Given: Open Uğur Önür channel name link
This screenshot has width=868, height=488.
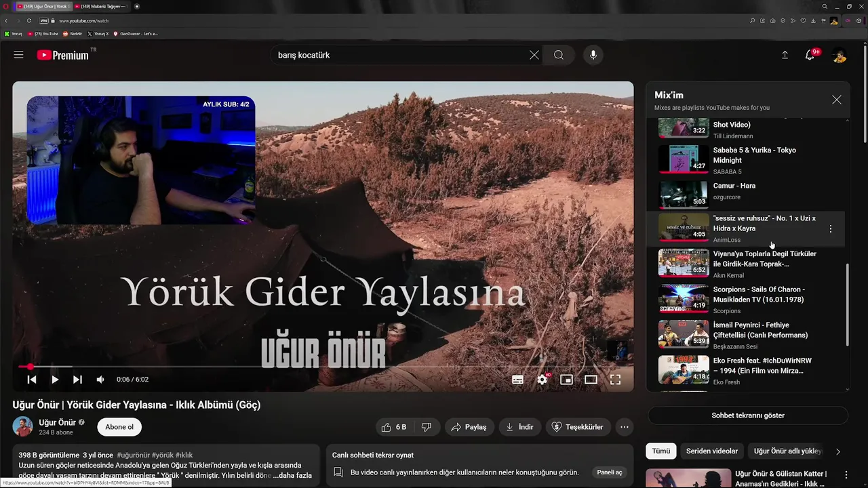Looking at the screenshot, I should pos(58,422).
